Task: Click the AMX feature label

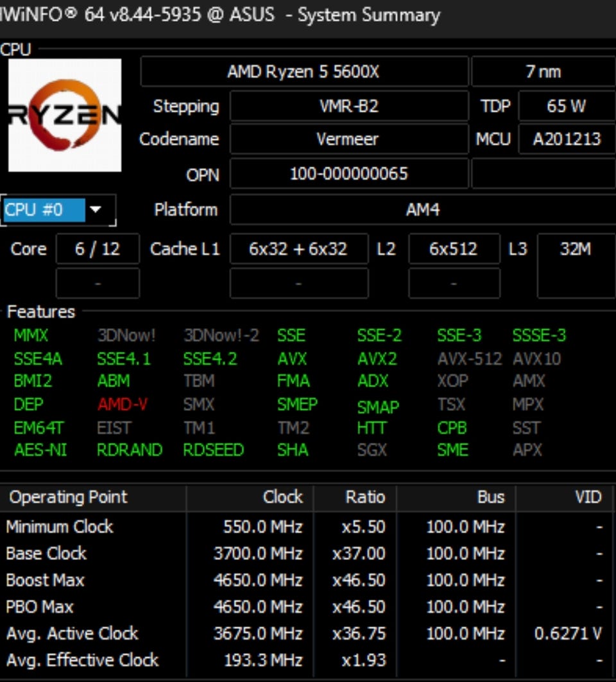Action: point(529,381)
